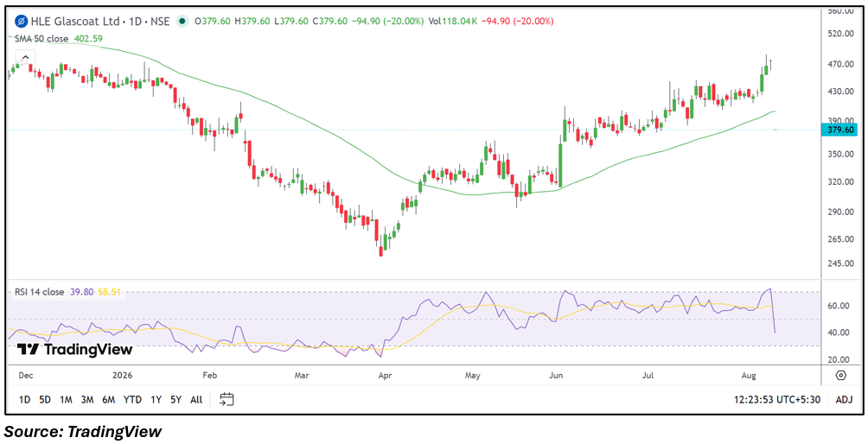Click the RSI 14 close legend
Screen dimensions: 868x444
38,292
